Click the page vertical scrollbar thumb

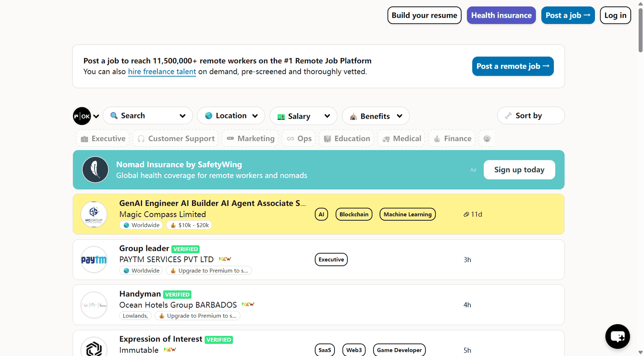[x=640, y=30]
